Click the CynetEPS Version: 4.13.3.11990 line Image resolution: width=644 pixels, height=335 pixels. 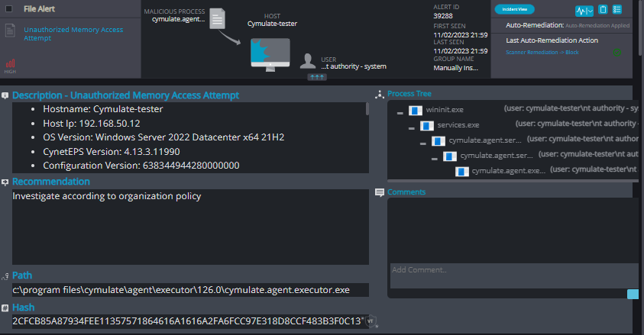click(x=112, y=152)
